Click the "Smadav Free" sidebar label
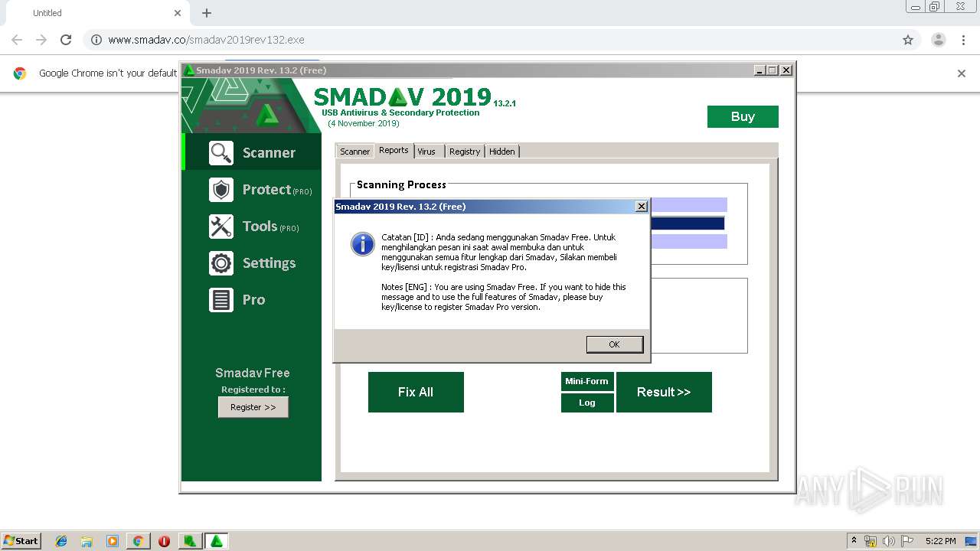 (x=252, y=373)
